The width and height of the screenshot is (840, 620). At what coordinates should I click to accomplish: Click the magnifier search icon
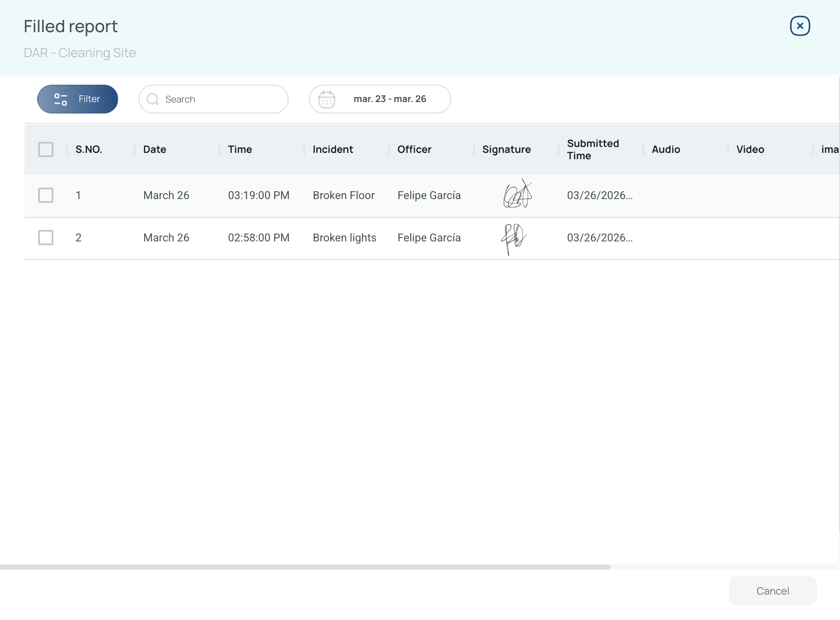[152, 99]
